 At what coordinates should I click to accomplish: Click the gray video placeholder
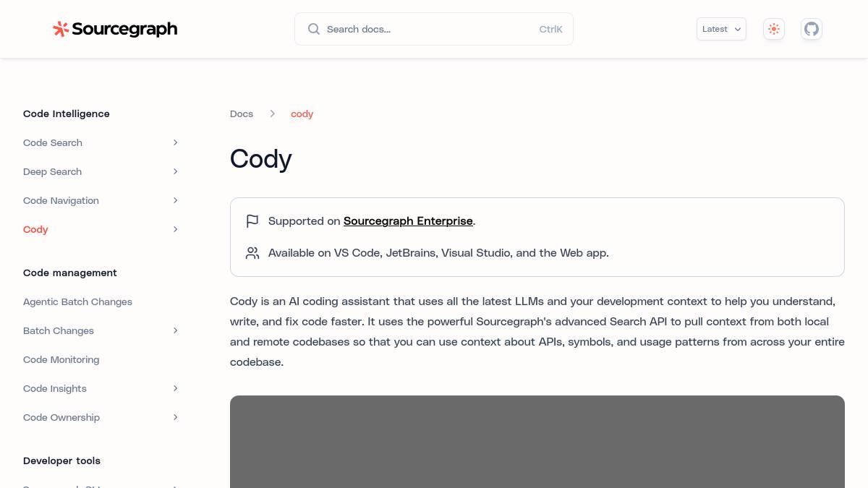tap(537, 442)
